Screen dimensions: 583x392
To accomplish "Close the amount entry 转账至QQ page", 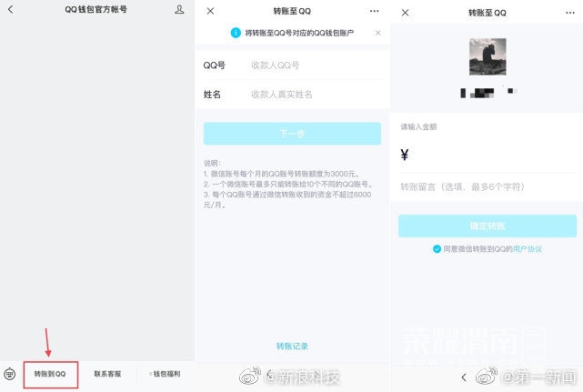I will [405, 12].
